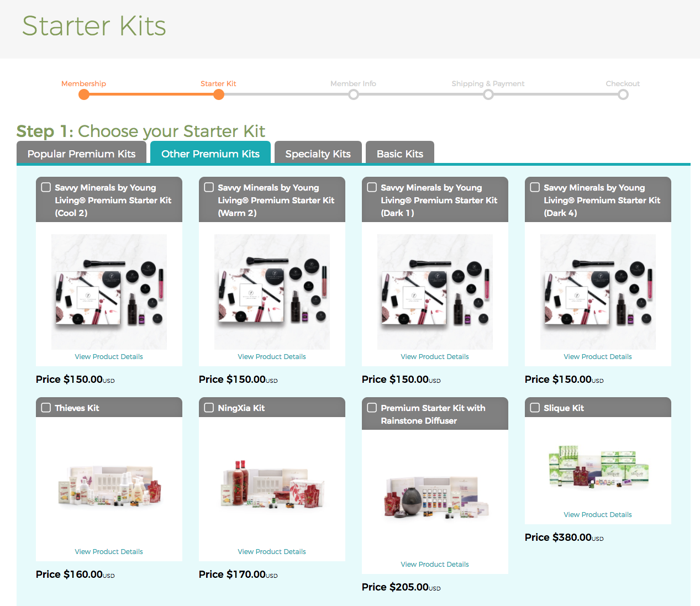
Task: Select the Other Premium Kits tab
Action: pyautogui.click(x=210, y=152)
